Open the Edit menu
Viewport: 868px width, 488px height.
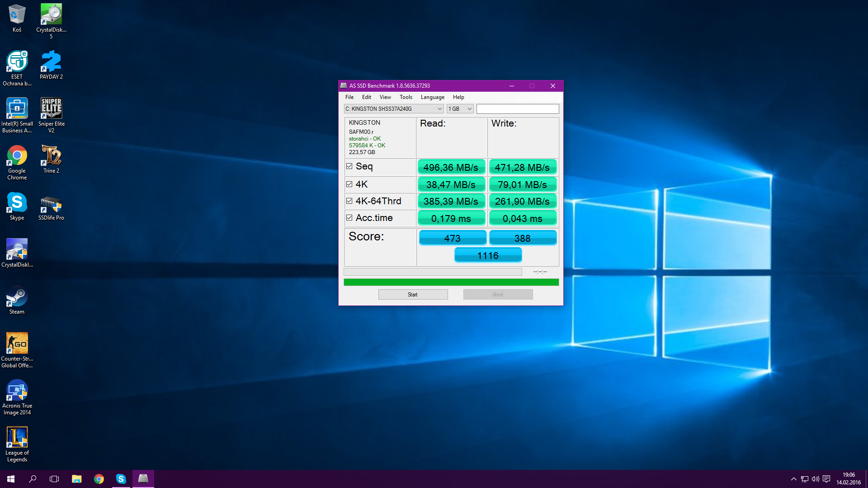pos(367,97)
